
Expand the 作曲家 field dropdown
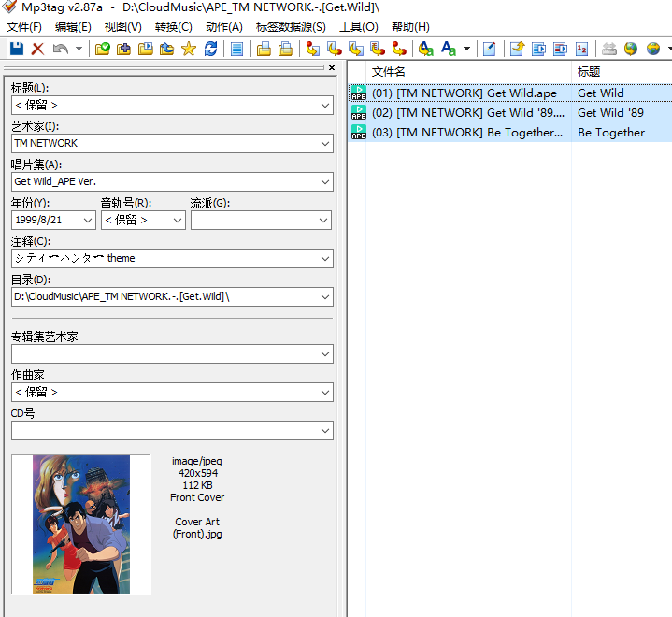pos(325,393)
